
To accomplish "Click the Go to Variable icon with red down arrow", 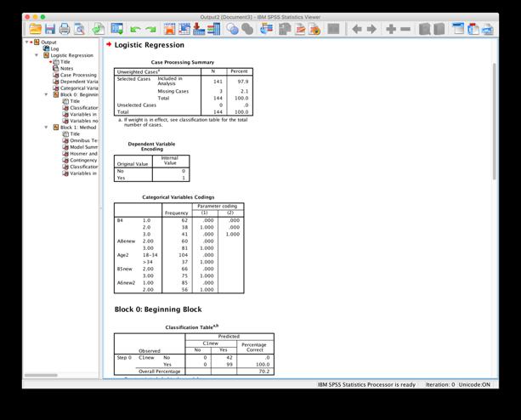I will click(199, 29).
